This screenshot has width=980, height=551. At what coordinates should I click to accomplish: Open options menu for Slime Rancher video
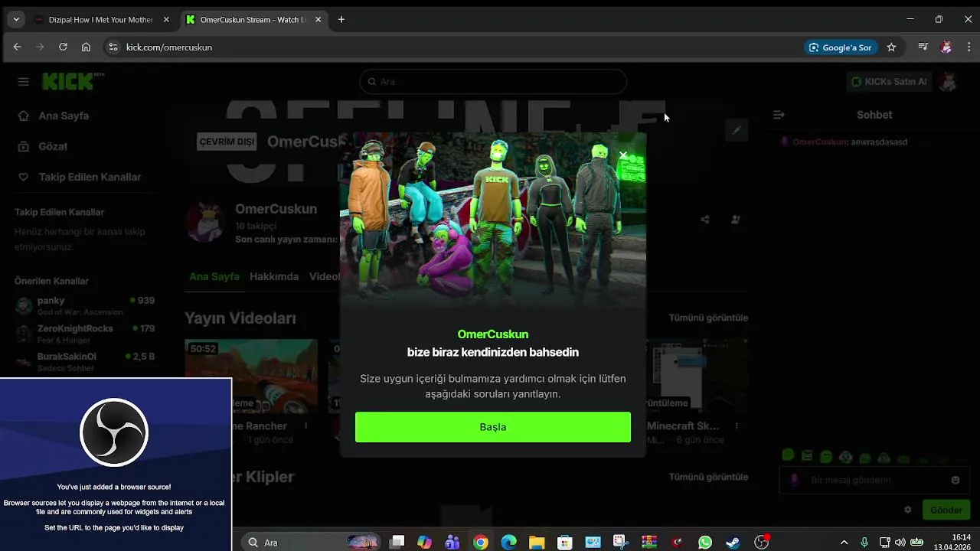click(x=305, y=426)
